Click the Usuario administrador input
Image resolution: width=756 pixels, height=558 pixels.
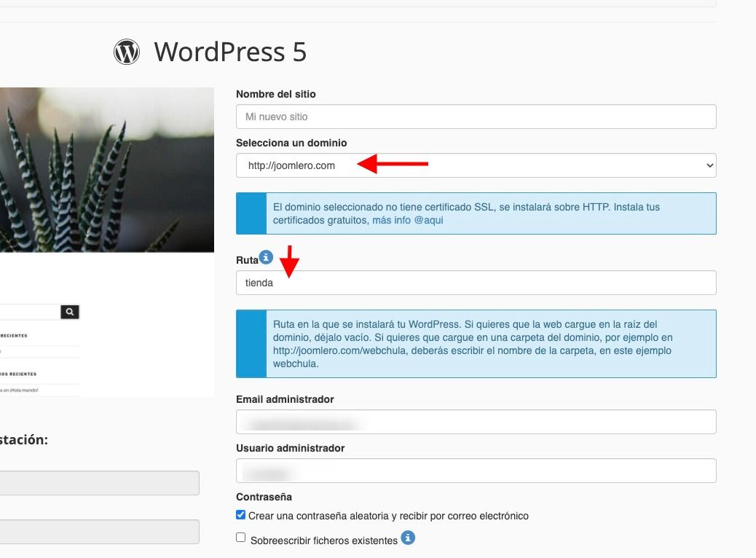476,471
